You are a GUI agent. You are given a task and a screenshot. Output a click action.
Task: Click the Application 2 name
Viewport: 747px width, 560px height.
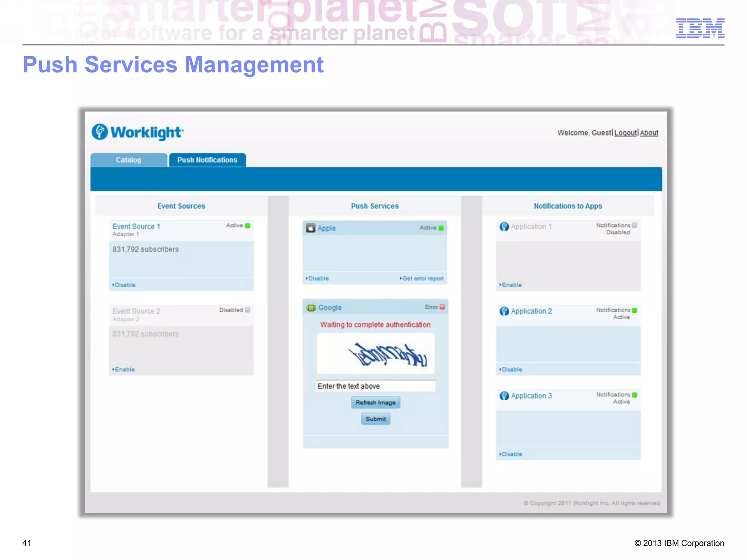coord(531,311)
